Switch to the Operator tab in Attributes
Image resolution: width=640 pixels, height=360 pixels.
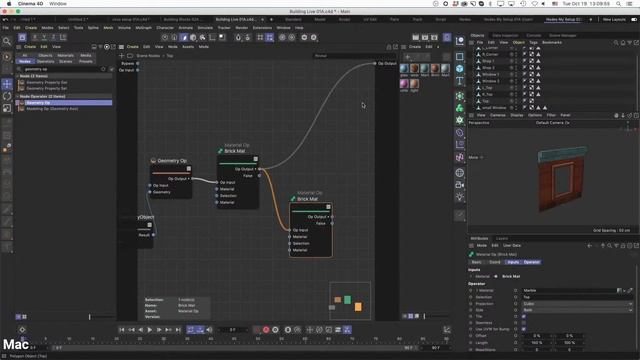point(531,262)
